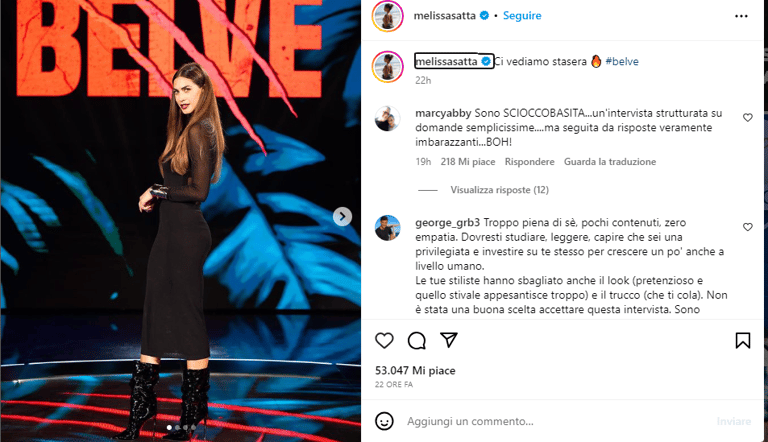The width and height of the screenshot is (768, 442).
Task: Like marcyabby's comment heart
Action: tap(747, 118)
